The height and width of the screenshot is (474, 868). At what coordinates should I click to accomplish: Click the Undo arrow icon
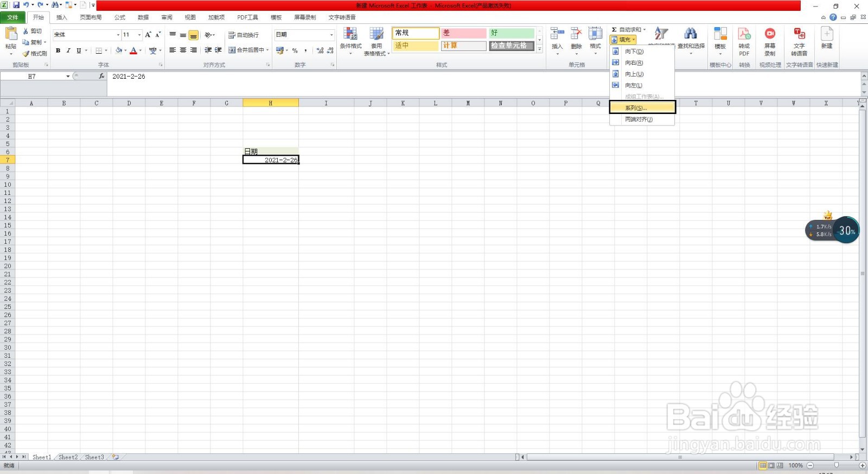coord(26,5)
